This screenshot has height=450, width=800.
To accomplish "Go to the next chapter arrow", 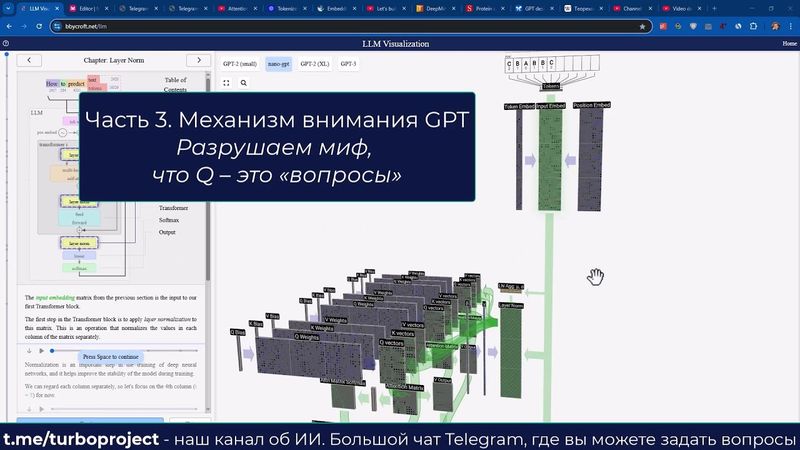I will (x=198, y=60).
